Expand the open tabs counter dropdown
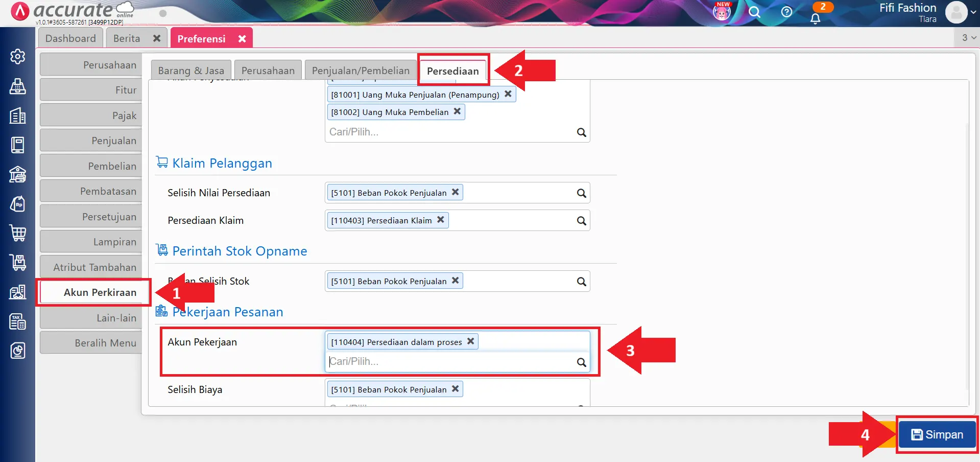 pyautogui.click(x=968, y=38)
